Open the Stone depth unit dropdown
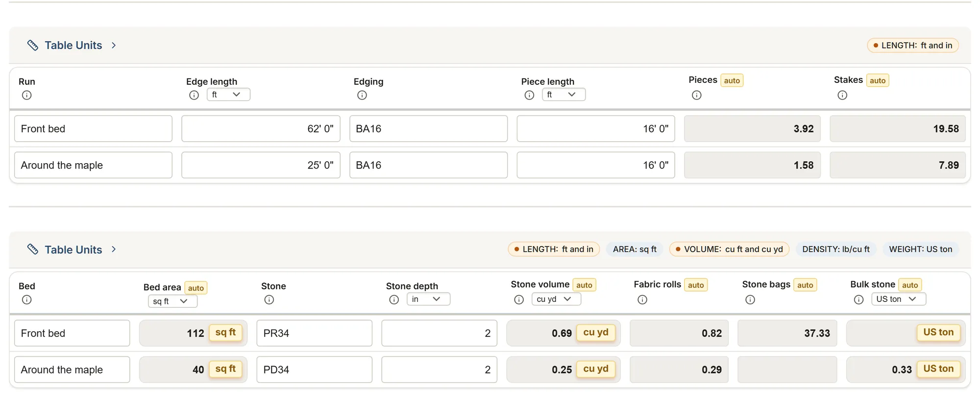The image size is (980, 397). [x=428, y=299]
